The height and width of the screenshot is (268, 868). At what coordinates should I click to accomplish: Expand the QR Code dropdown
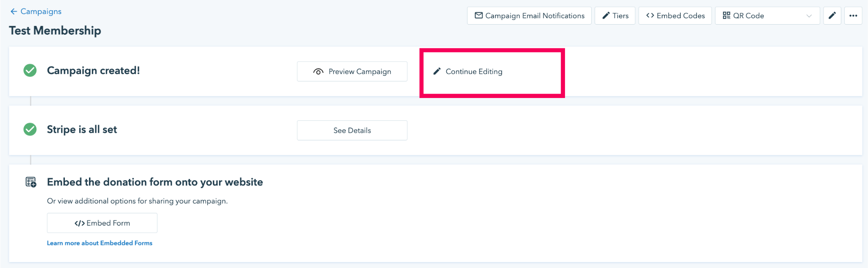767,16
